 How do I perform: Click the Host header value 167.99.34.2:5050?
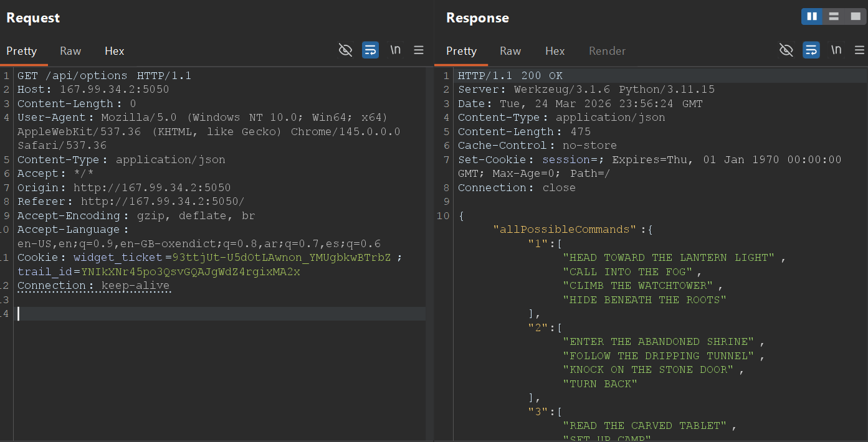[x=114, y=90]
